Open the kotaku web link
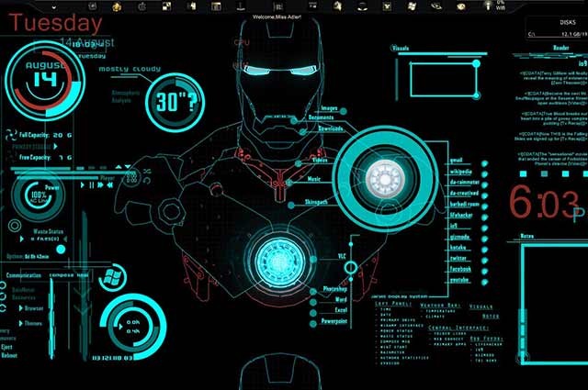The height and width of the screenshot is (390, 588). (458, 247)
